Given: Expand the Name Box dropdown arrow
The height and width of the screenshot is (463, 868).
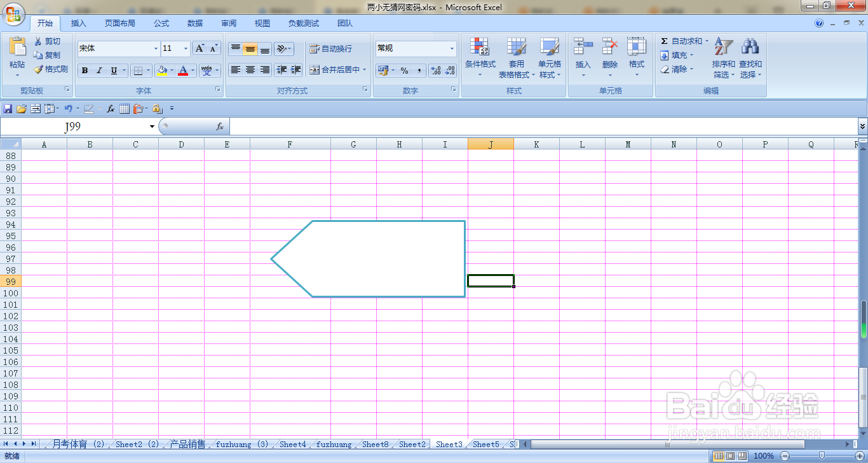Looking at the screenshot, I should (152, 127).
